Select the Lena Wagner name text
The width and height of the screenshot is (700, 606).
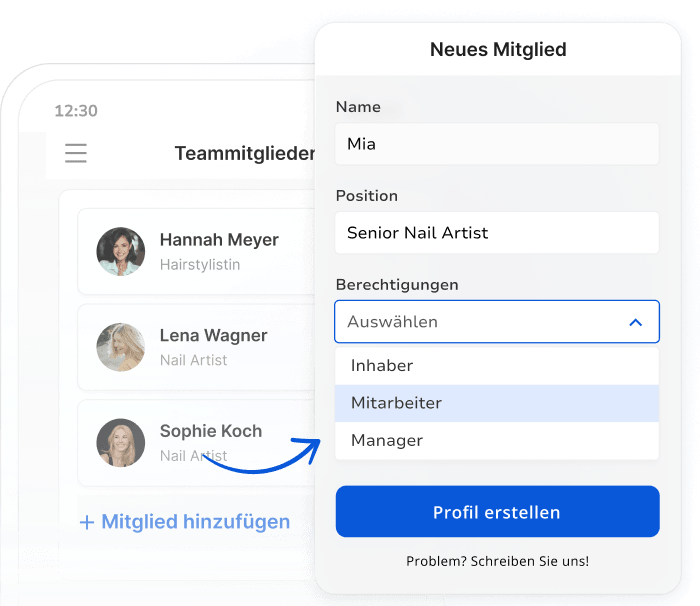(213, 335)
